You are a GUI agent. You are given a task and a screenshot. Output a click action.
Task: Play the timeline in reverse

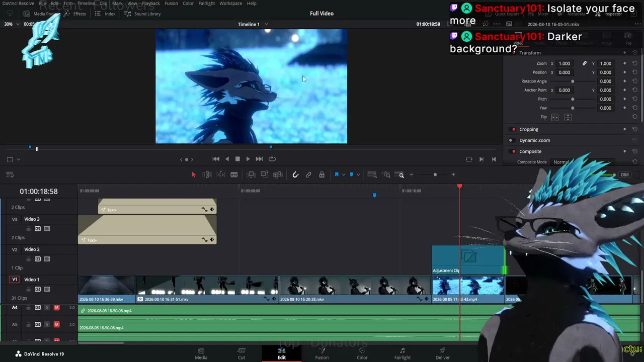coord(227,159)
